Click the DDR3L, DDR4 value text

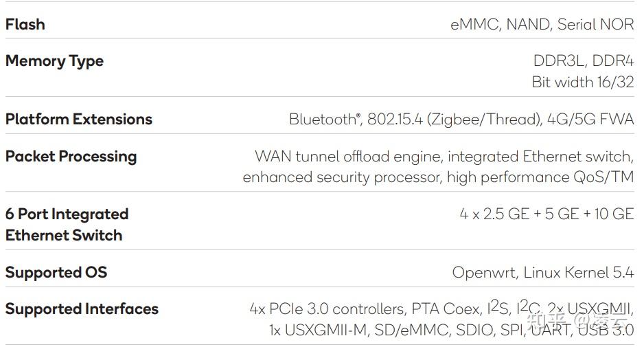583,61
